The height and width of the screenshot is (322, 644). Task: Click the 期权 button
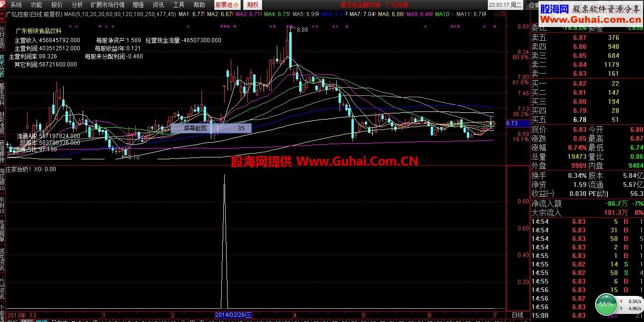tap(253, 5)
